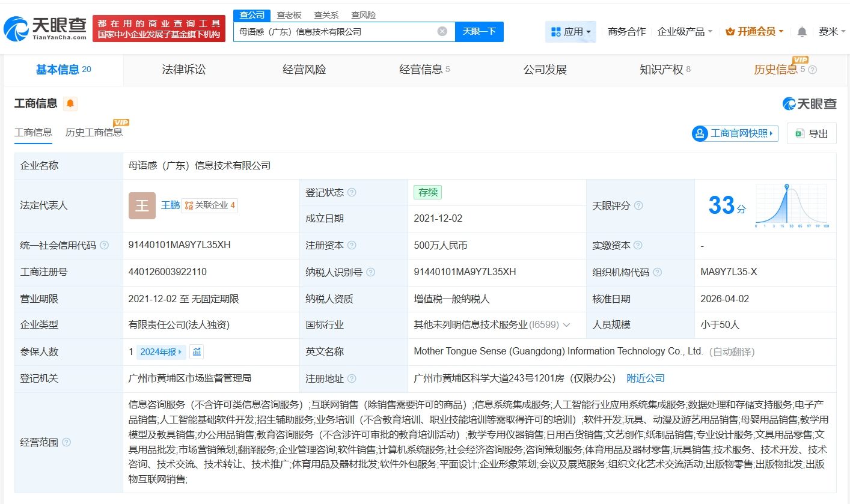
Task: Click the question icon beside 经营范围
Action: coord(66,442)
